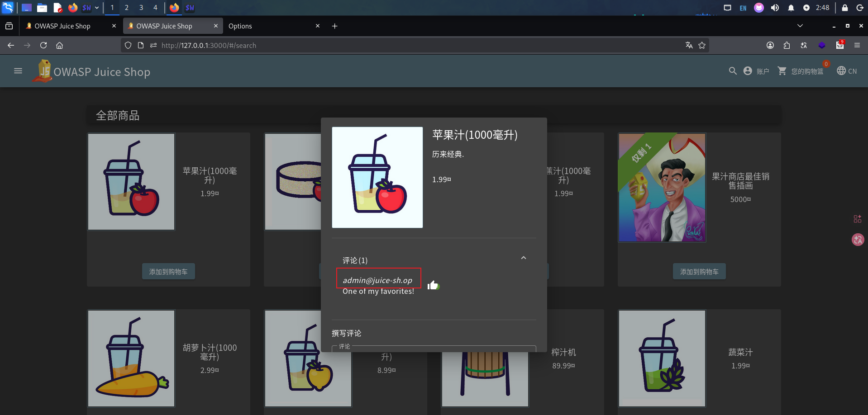Reload the current page
This screenshot has height=415, width=868.
[43, 45]
